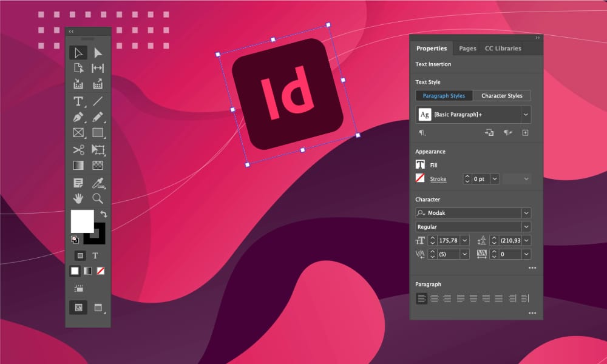Image resolution: width=607 pixels, height=364 pixels.
Task: Select the Eyedropper tool
Action: click(x=98, y=183)
